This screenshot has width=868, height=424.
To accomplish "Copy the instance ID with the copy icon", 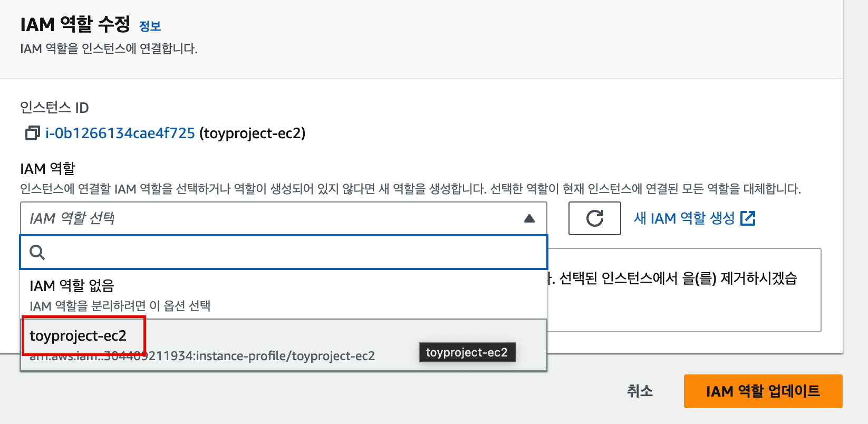I will [x=32, y=133].
